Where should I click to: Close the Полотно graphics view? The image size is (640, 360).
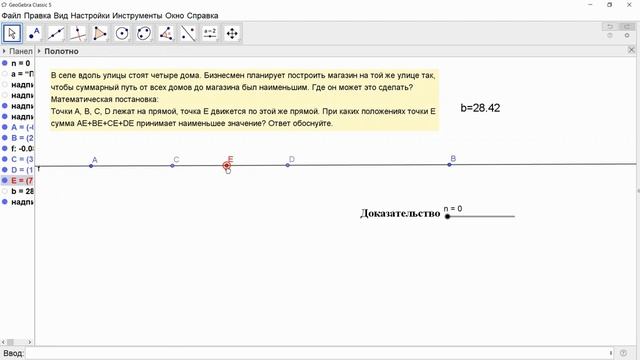[x=631, y=50]
